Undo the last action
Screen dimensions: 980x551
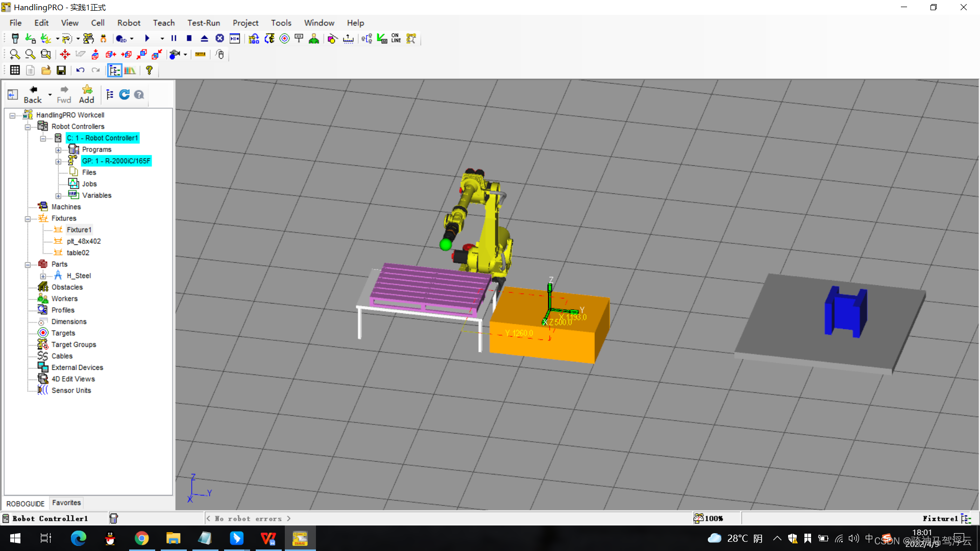coord(80,70)
